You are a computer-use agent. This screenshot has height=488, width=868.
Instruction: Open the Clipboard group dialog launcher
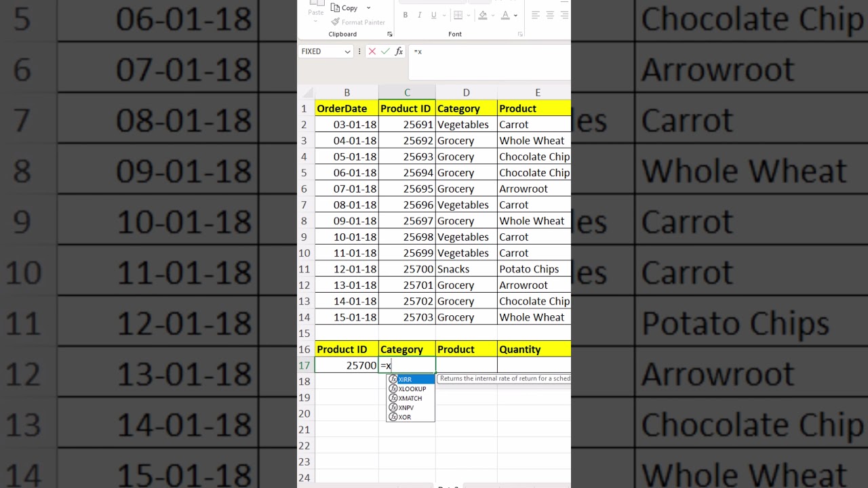[x=390, y=34]
